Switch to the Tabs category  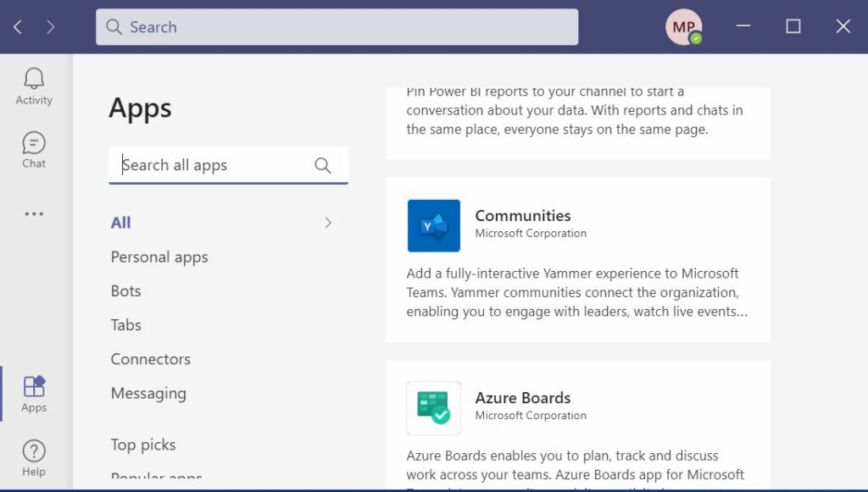125,324
